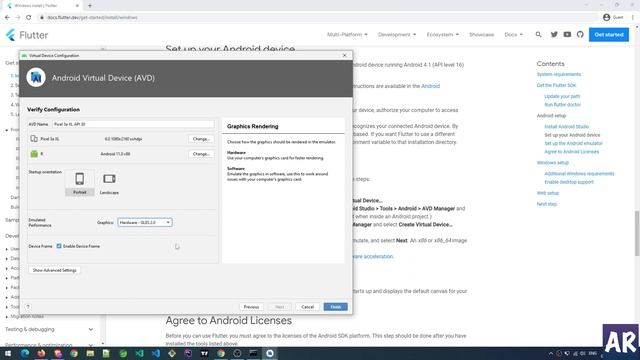Open Agree to Android Licenses contents link
The height and width of the screenshot is (360, 640).
click(571, 151)
